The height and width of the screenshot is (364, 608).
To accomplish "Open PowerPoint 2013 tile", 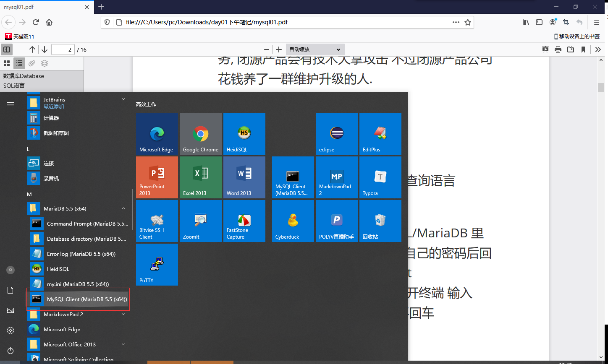I will (x=157, y=177).
